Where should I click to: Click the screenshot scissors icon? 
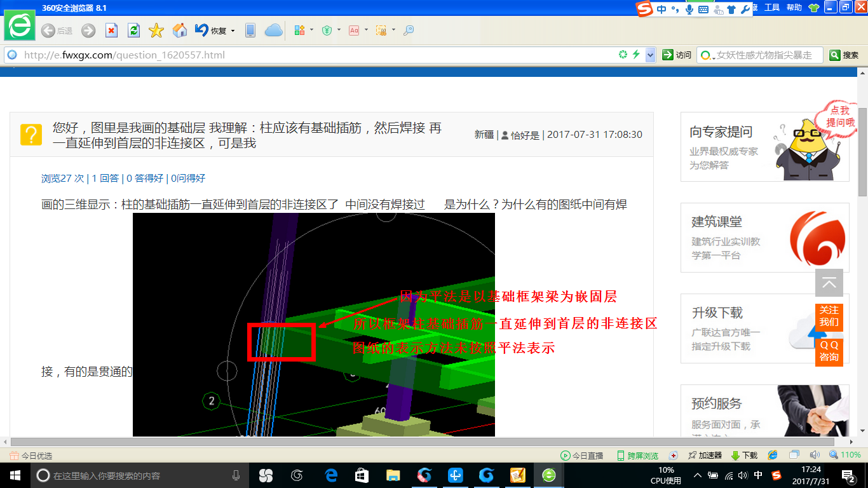(381, 30)
